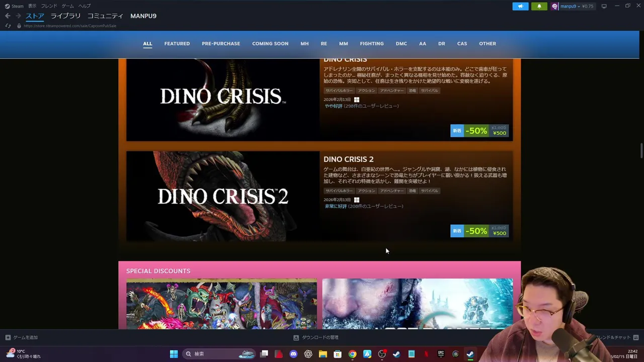
Task: Go to the ライブラリ tab
Action: (x=65, y=16)
